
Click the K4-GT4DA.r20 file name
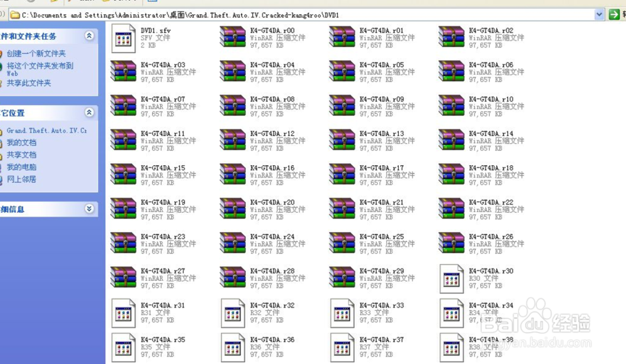272,202
